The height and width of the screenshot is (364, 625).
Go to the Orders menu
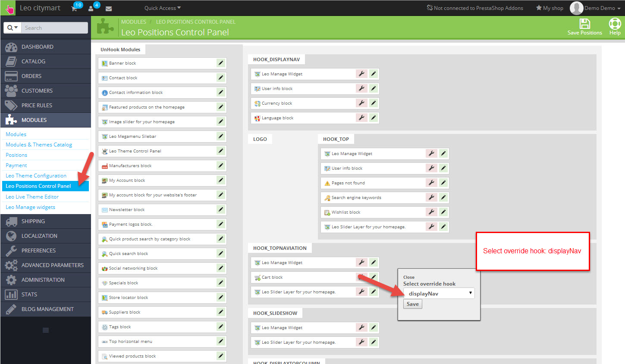point(46,76)
